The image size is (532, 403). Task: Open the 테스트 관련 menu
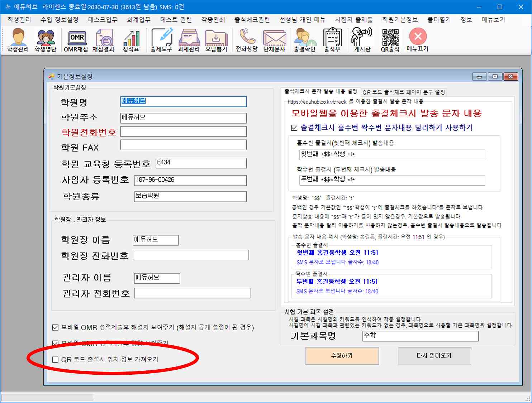pyautogui.click(x=176, y=20)
